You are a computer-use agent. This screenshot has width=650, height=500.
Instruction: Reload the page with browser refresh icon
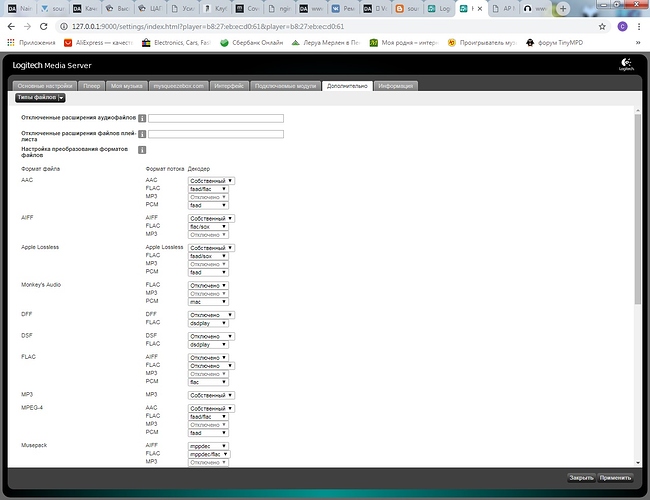tap(50, 25)
